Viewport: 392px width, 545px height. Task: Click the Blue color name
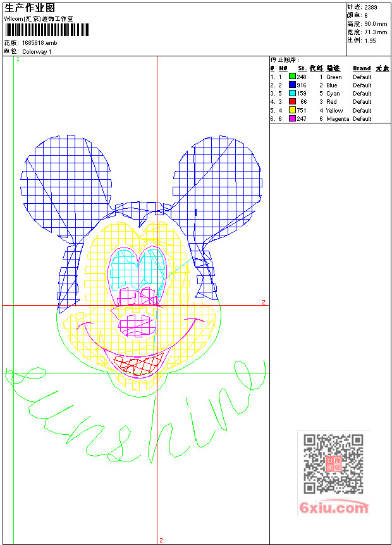point(331,85)
